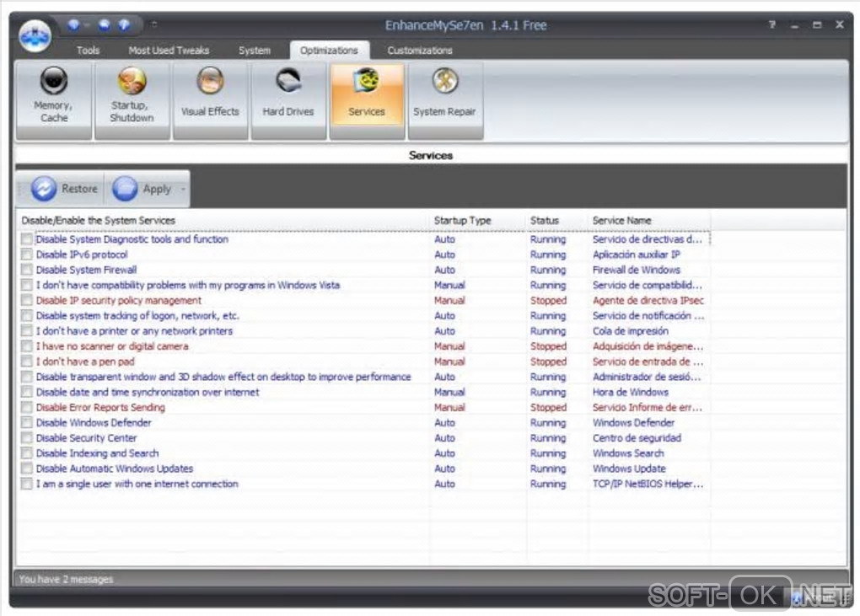Expand the dropdown next to first quick-access icon

(87, 25)
